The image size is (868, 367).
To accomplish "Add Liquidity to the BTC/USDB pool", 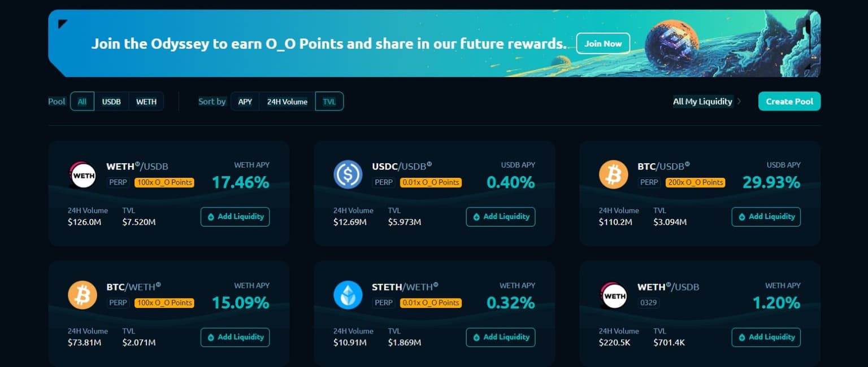I will click(x=766, y=217).
